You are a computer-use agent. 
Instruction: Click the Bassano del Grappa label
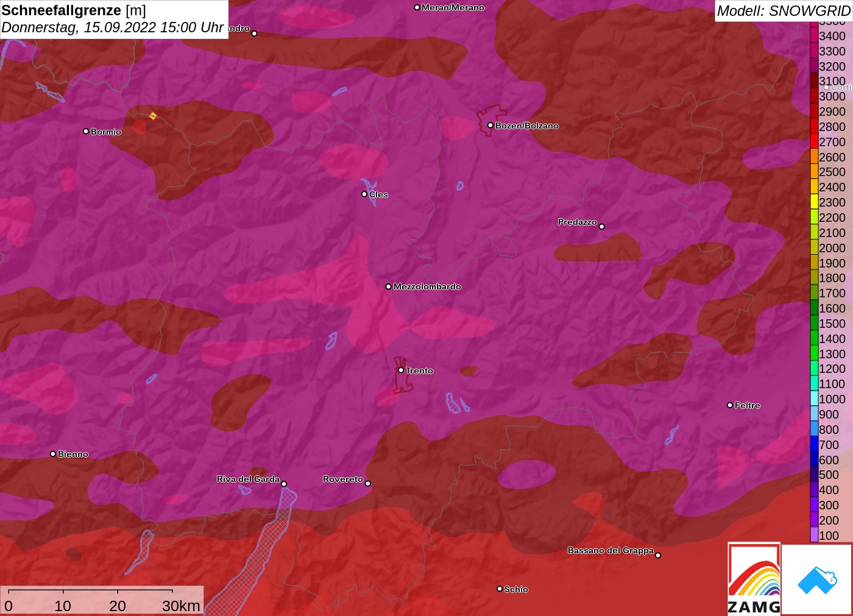[x=611, y=550]
